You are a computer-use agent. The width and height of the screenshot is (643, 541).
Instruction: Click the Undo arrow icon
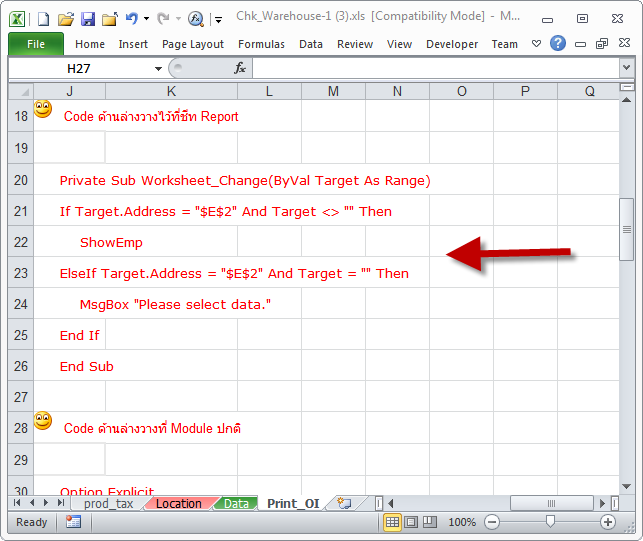[131, 18]
